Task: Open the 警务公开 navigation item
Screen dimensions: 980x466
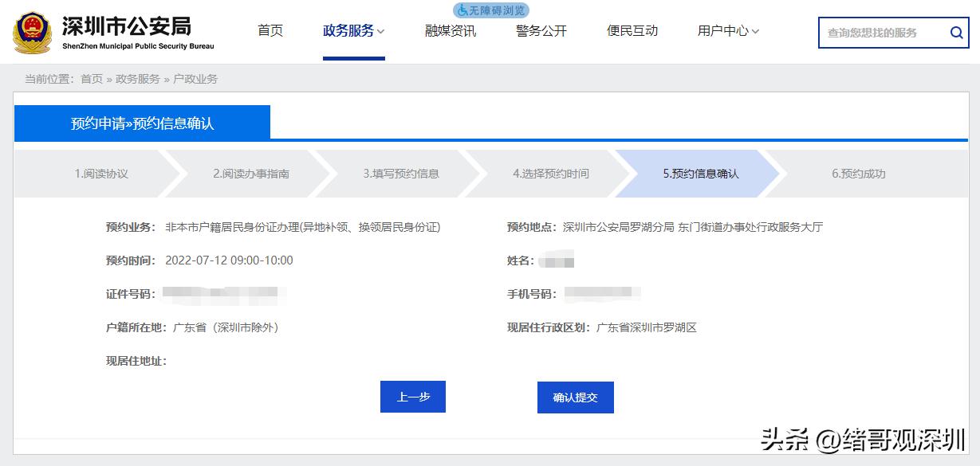Action: tap(541, 30)
